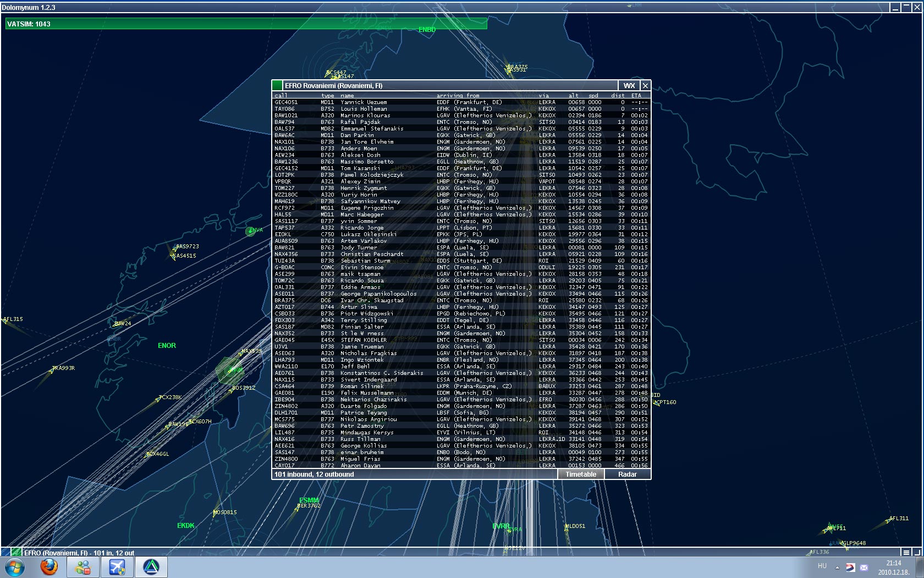Sort the list by the call column header
Image resolution: width=924 pixels, height=578 pixels.
281,96
